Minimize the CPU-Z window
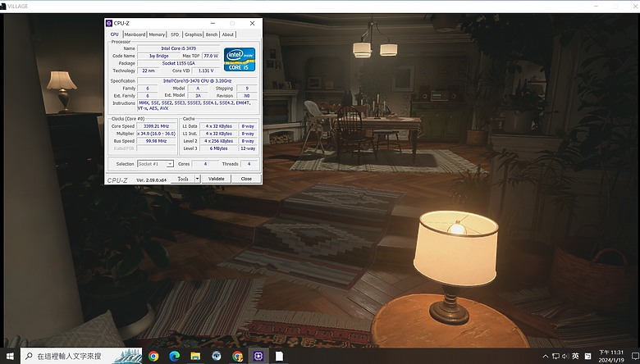The image size is (640, 364). tap(213, 23)
